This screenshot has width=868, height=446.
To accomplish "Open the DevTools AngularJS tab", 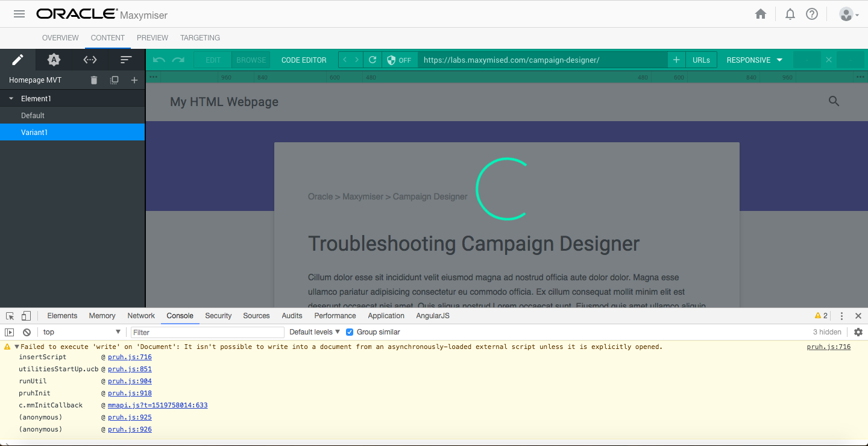I will pos(433,316).
